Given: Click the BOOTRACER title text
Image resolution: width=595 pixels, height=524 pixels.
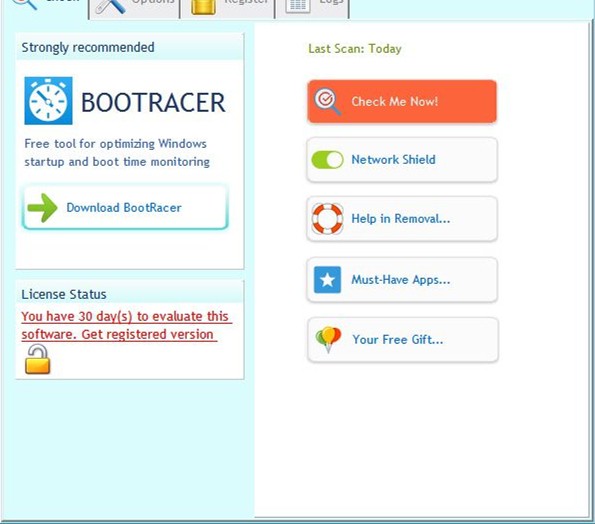Looking at the screenshot, I should 153,102.
